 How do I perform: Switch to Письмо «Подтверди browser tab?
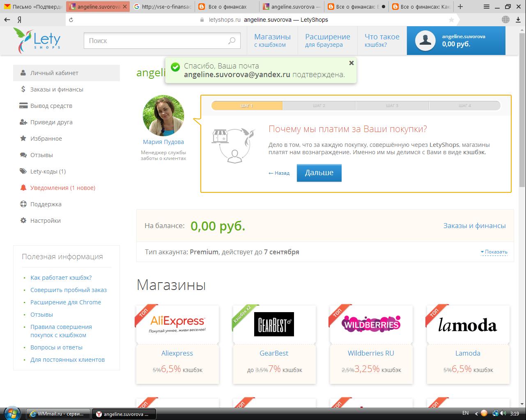coord(33,7)
